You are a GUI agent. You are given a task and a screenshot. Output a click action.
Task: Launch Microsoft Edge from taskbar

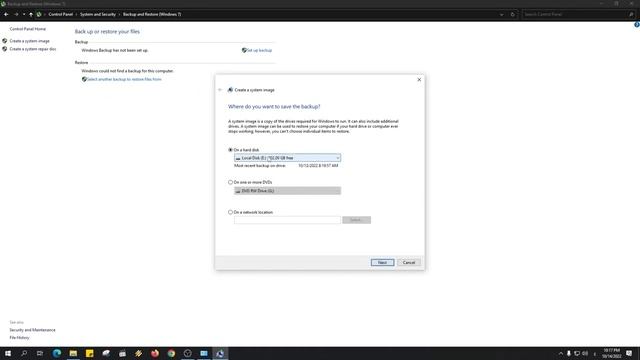click(x=57, y=353)
